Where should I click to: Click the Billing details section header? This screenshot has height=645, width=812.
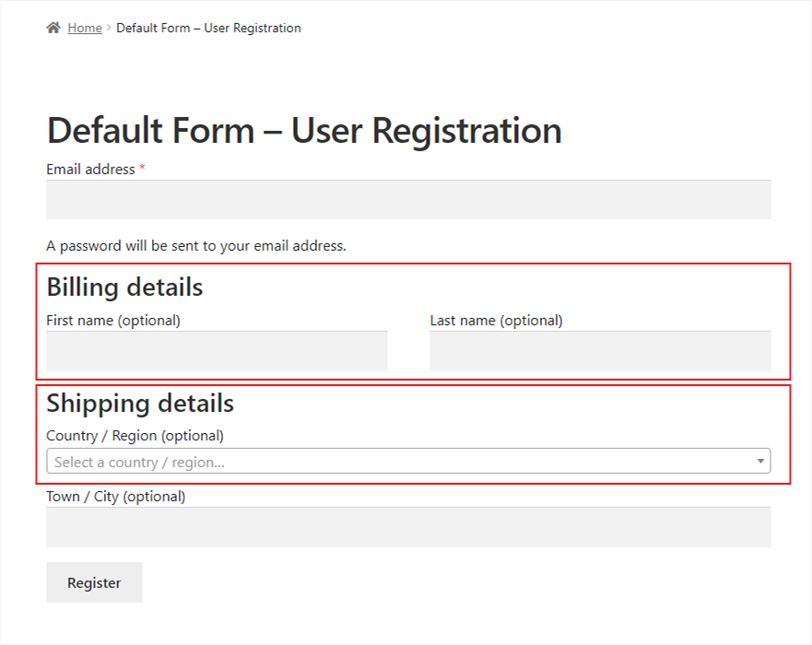point(124,287)
